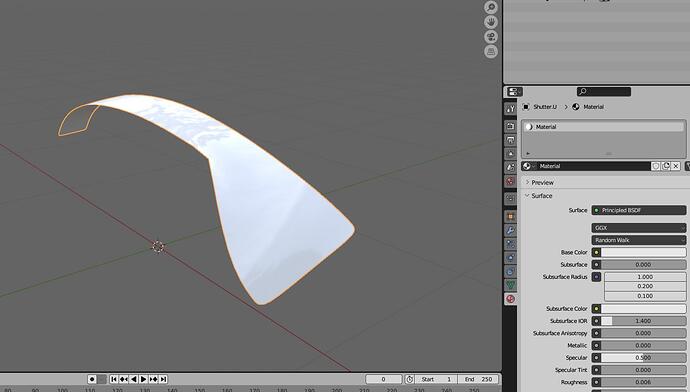
Task: Click the current frame field showing 0
Action: (383, 379)
